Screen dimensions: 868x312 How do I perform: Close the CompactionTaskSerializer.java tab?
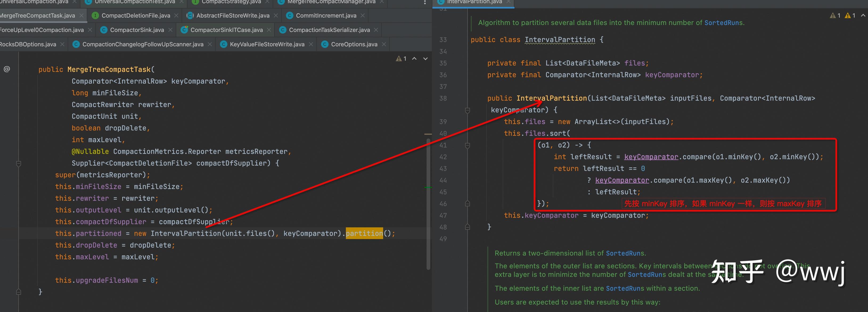click(x=376, y=30)
